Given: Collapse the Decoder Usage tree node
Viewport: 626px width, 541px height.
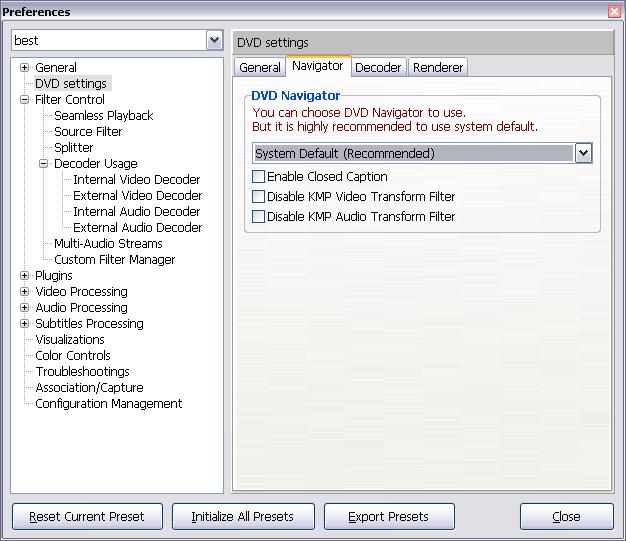Looking at the screenshot, I should coord(44,164).
